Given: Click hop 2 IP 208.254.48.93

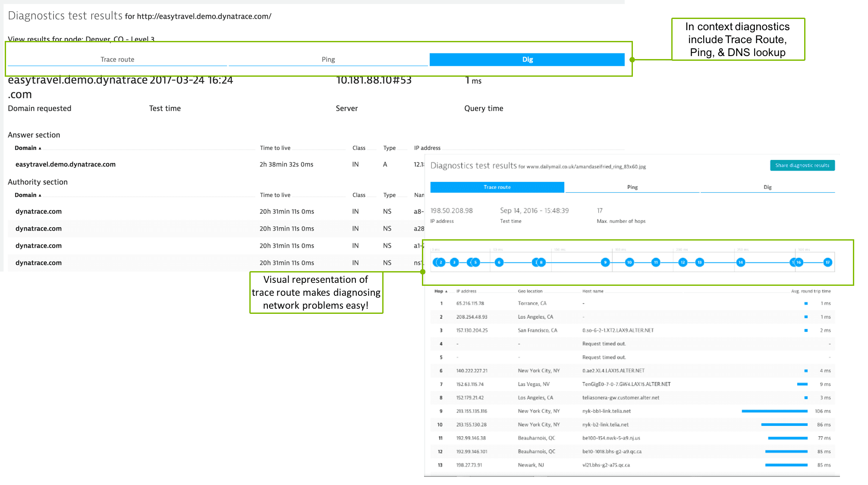Looking at the screenshot, I should coord(472,317).
